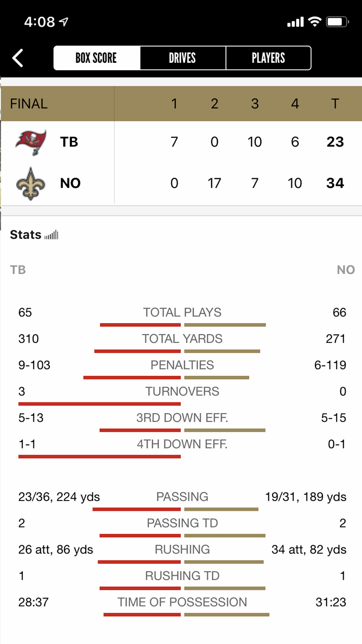
Task: Select the Players tab
Action: (x=268, y=58)
